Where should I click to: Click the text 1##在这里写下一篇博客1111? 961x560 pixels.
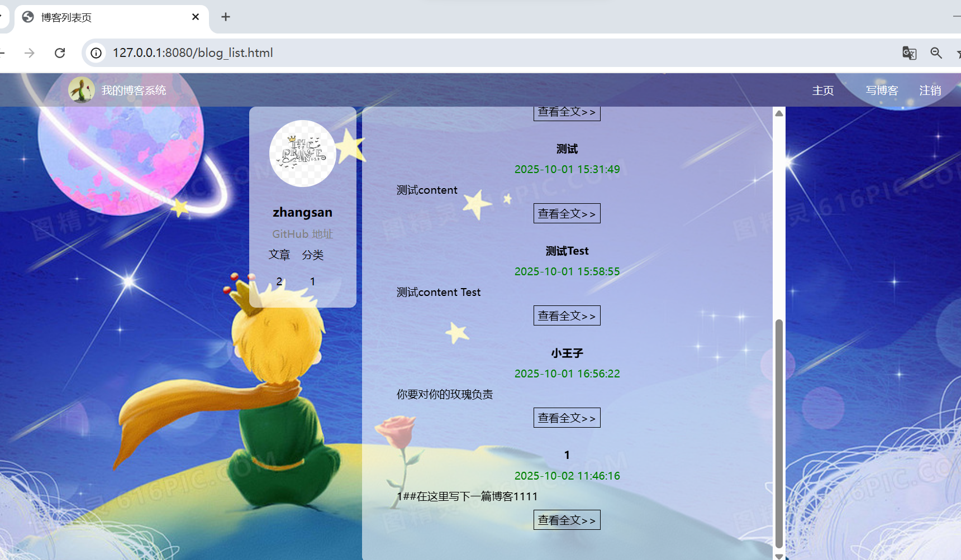pos(467,496)
